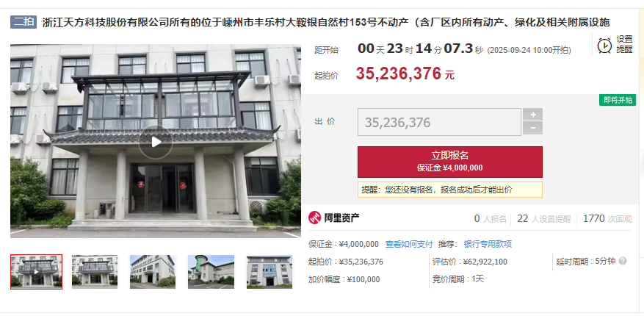Select the third thumbnail of factory building
Viewport: 644px width, 316px height.
click(153, 272)
